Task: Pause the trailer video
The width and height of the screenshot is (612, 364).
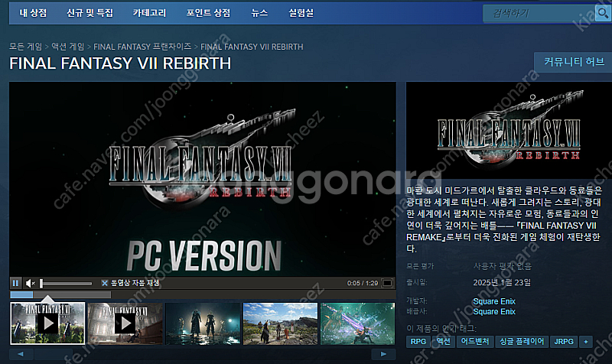Action: click(x=15, y=283)
